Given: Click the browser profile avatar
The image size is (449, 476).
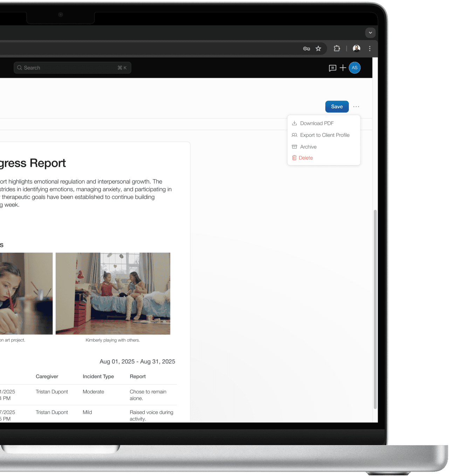Looking at the screenshot, I should click(x=356, y=48).
